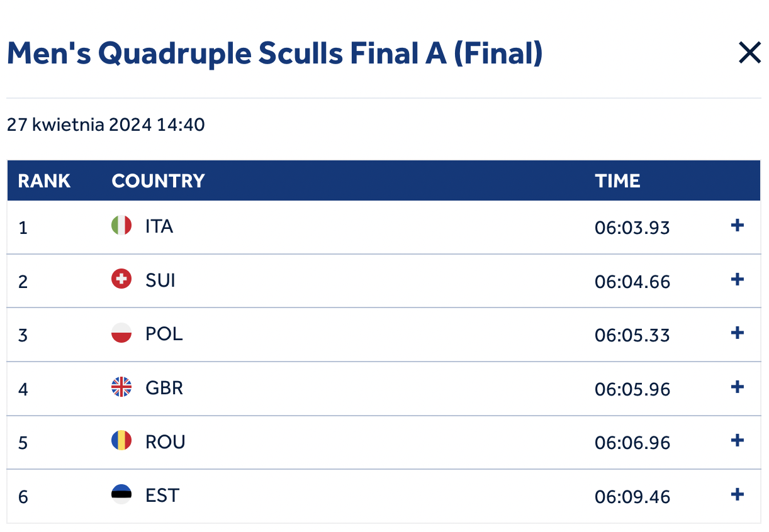Expand the SUI row with plus icon
This screenshot has width=769, height=532.
[737, 279]
